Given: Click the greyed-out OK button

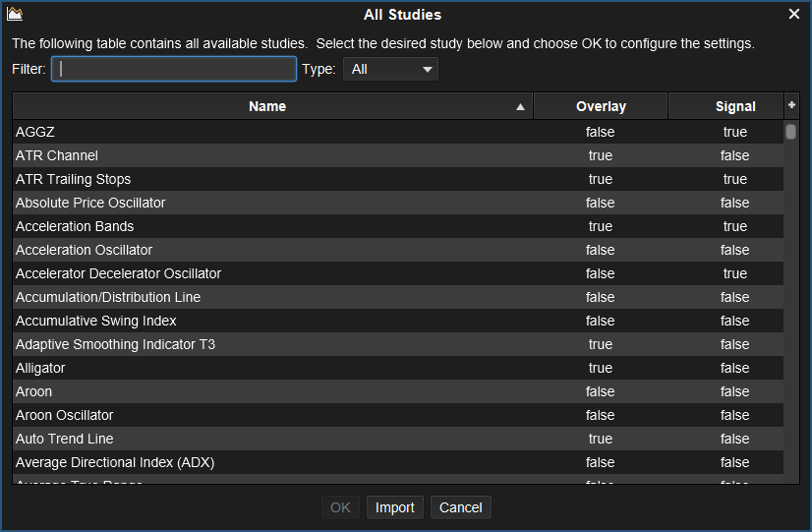Looking at the screenshot, I should (340, 507).
